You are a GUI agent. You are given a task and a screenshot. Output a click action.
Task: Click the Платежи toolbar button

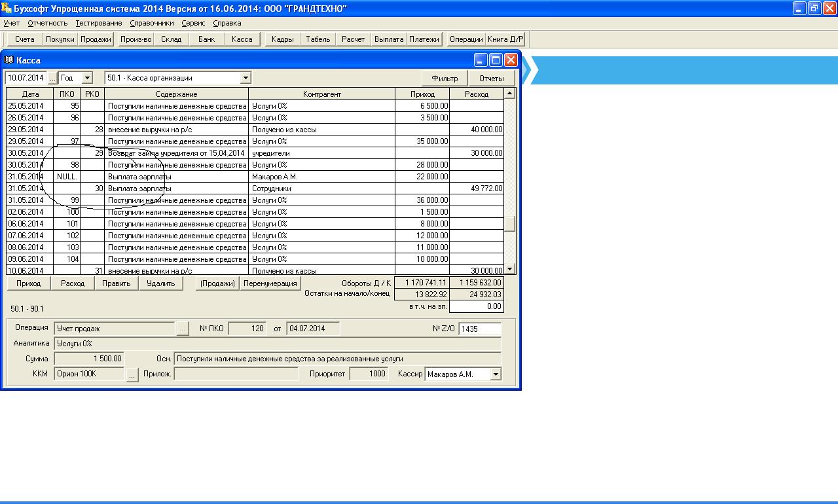pos(424,39)
